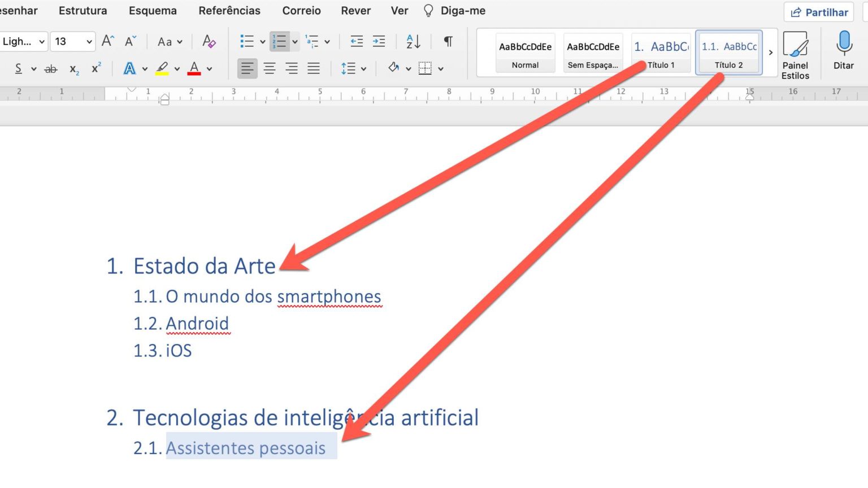Increase paragraph indent
868x488 pixels.
point(379,41)
